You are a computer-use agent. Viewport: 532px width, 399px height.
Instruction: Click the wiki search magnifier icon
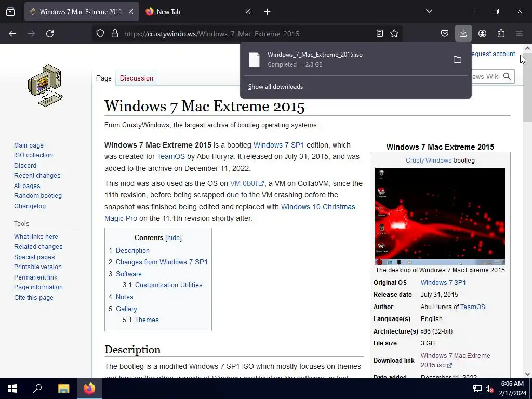coord(507,76)
